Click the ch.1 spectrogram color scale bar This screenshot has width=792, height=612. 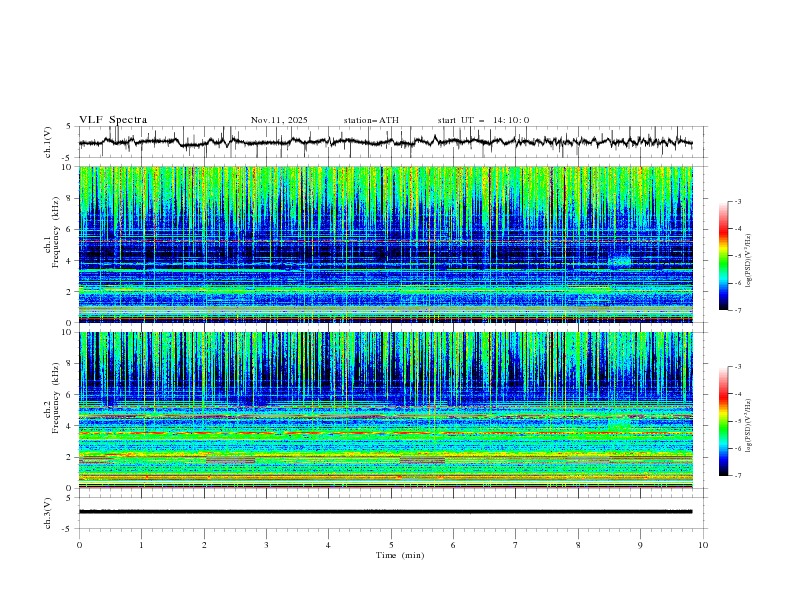[723, 255]
